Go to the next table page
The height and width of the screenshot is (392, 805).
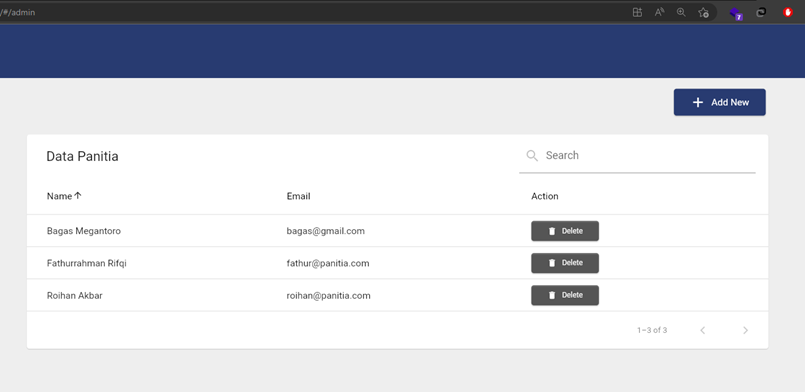coord(745,330)
